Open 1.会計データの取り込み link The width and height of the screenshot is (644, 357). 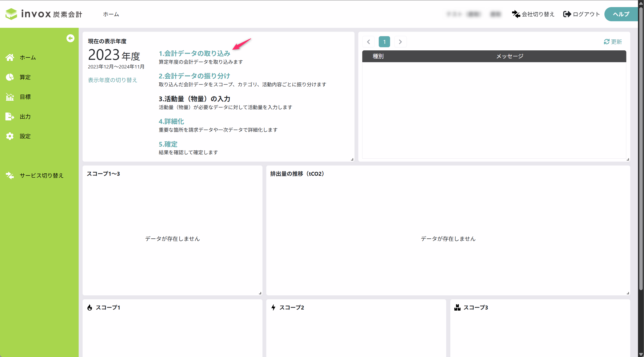(194, 54)
